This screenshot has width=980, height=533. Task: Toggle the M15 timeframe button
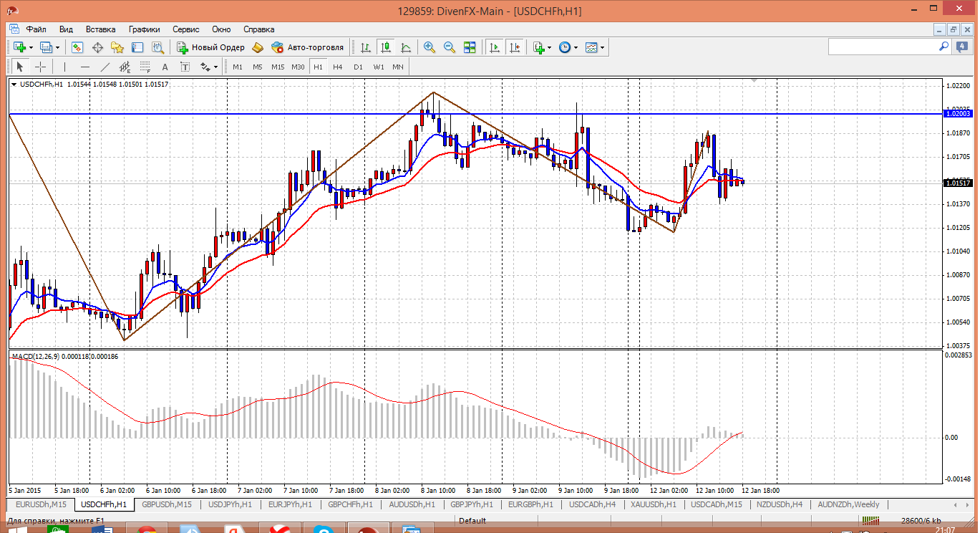278,67
